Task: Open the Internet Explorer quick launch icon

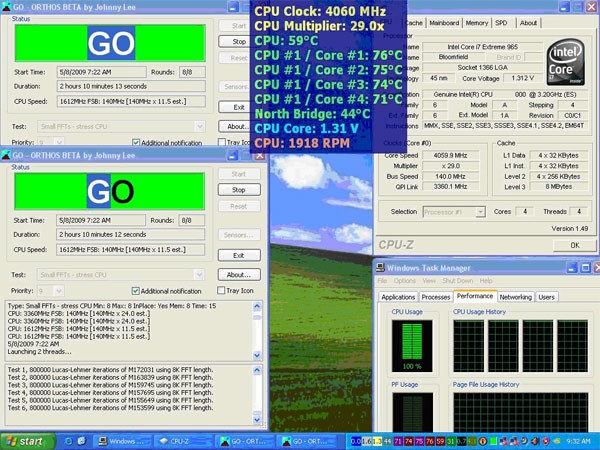Action: (x=69, y=442)
